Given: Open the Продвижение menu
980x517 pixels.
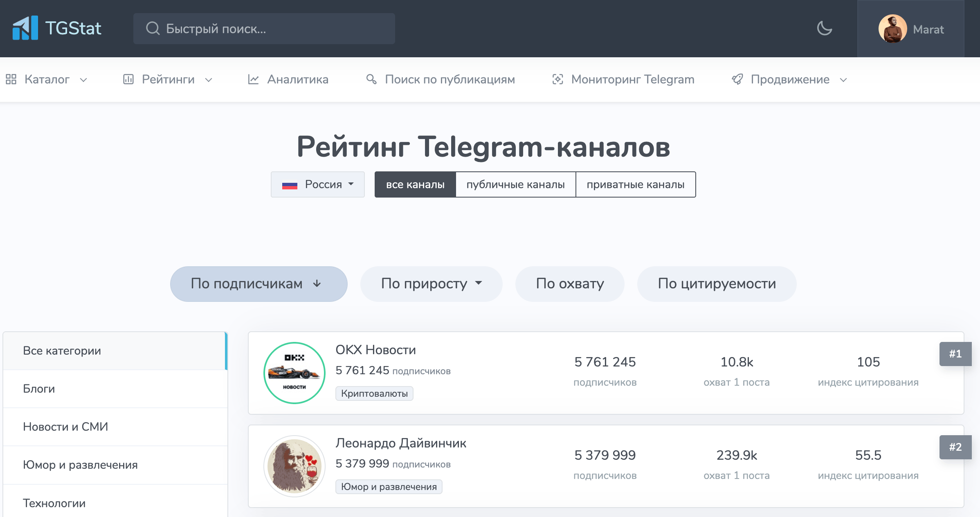Looking at the screenshot, I should point(789,79).
